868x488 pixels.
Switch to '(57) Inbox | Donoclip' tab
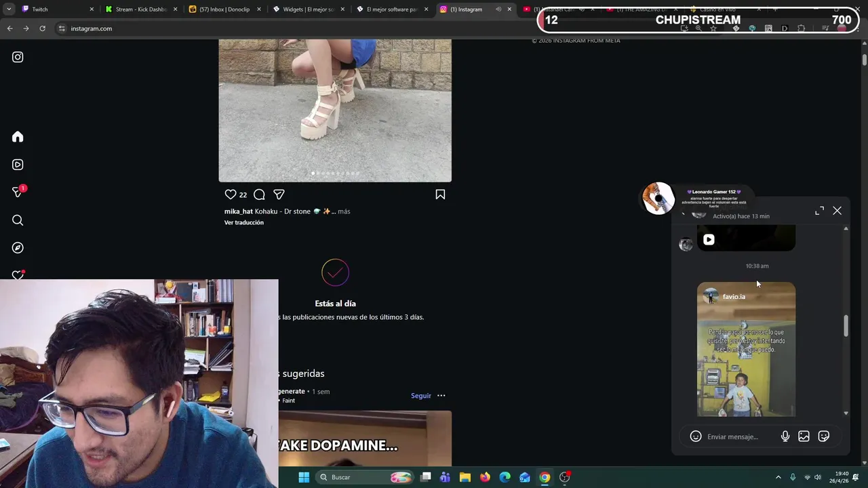224,9
